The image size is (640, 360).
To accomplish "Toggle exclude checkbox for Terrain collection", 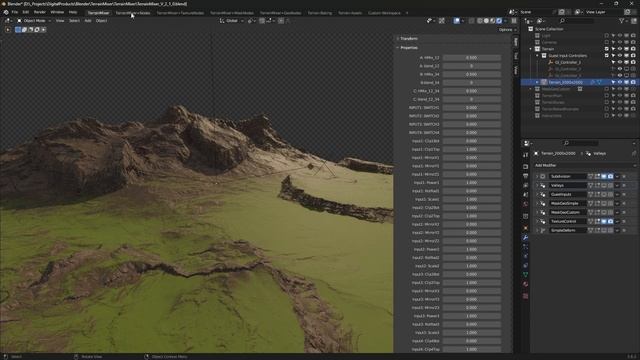I will (607, 49).
